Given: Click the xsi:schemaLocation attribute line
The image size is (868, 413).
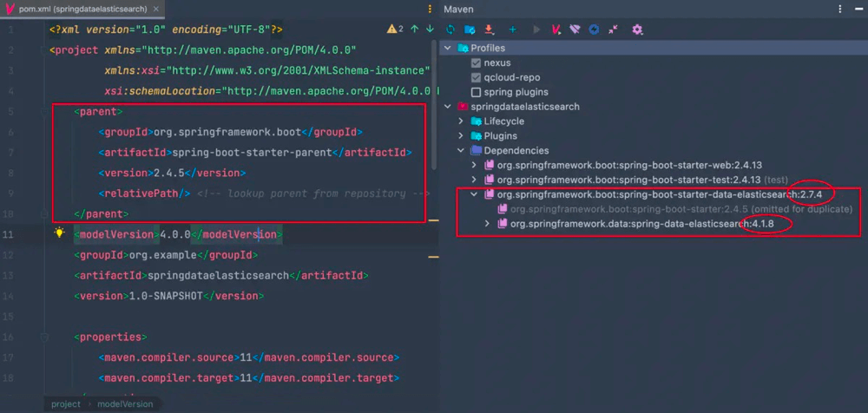Looking at the screenshot, I should (x=269, y=90).
